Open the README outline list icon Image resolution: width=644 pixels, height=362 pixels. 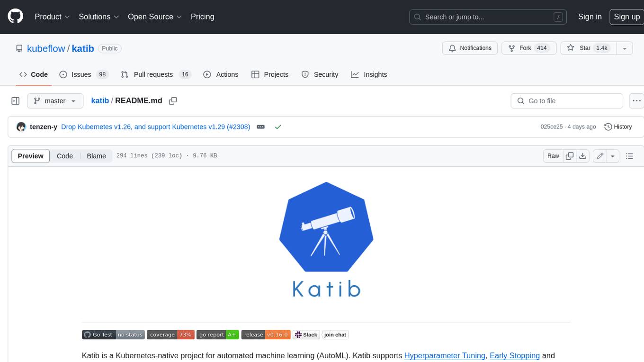629,156
